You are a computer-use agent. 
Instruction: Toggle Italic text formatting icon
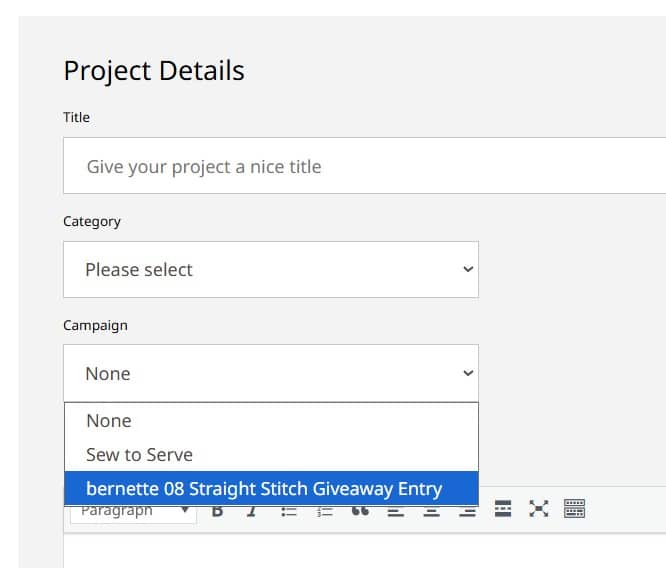(252, 511)
